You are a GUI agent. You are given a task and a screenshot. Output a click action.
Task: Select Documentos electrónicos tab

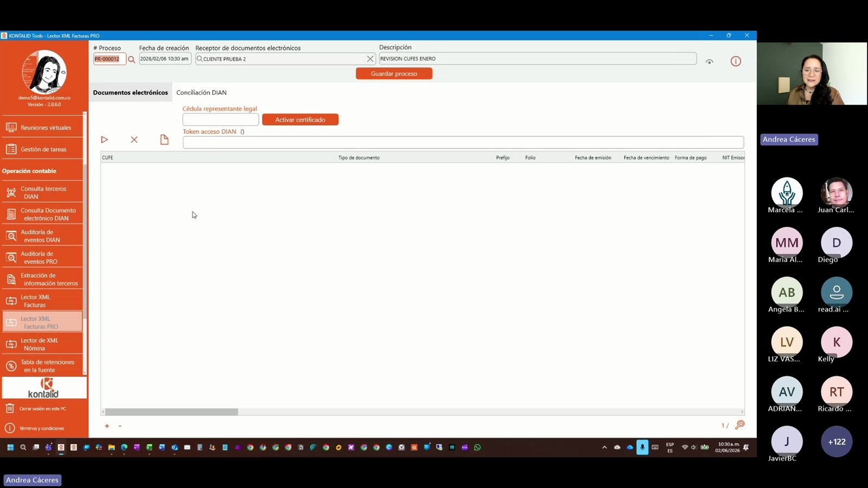coord(130,93)
